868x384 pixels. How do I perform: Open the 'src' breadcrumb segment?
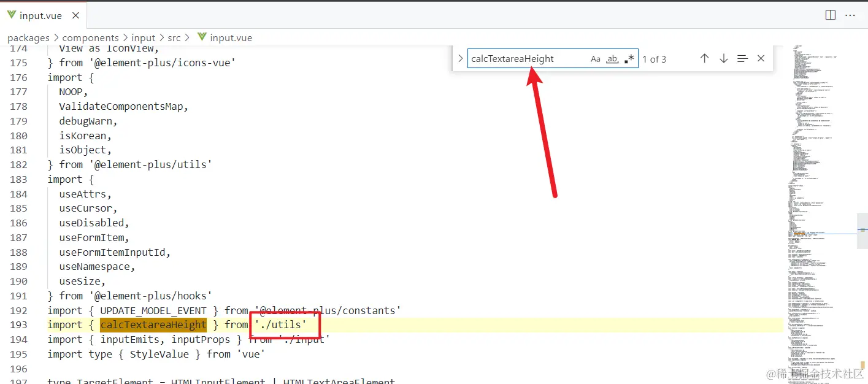tap(174, 38)
